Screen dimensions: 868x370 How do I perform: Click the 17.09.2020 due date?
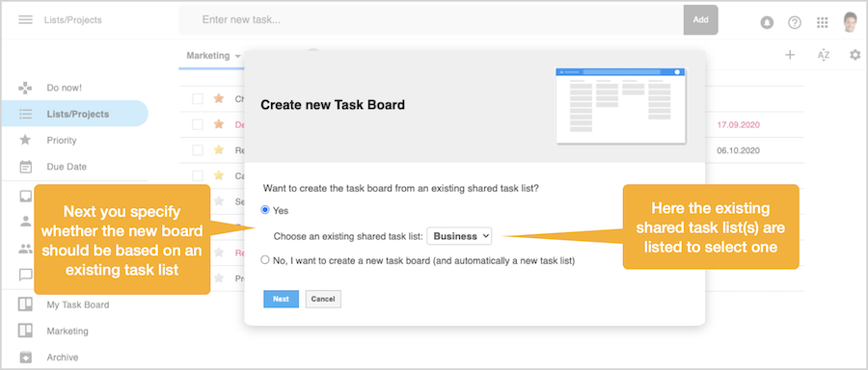pos(739,125)
